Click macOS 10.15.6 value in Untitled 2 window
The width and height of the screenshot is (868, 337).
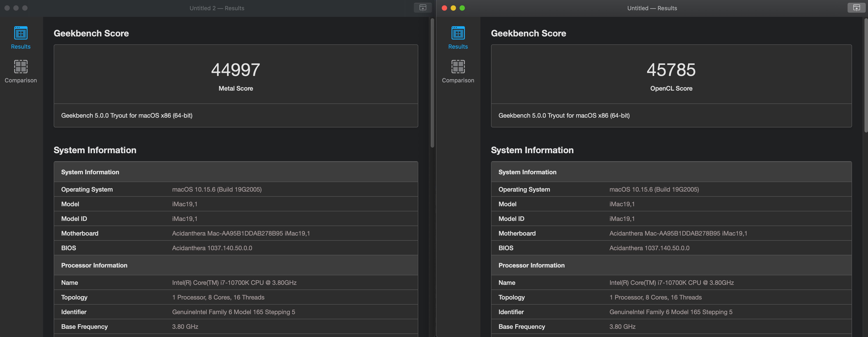217,189
